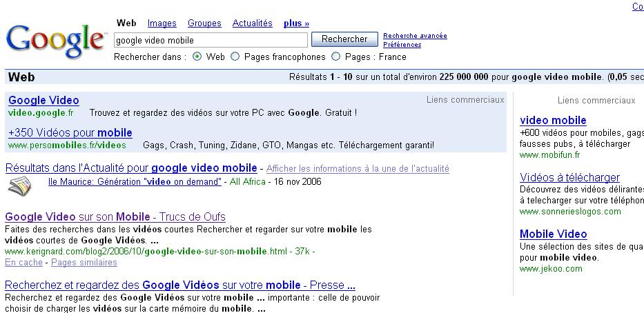
Task: Open the +350 Vidéos pour mobile ad link
Action: (70, 133)
